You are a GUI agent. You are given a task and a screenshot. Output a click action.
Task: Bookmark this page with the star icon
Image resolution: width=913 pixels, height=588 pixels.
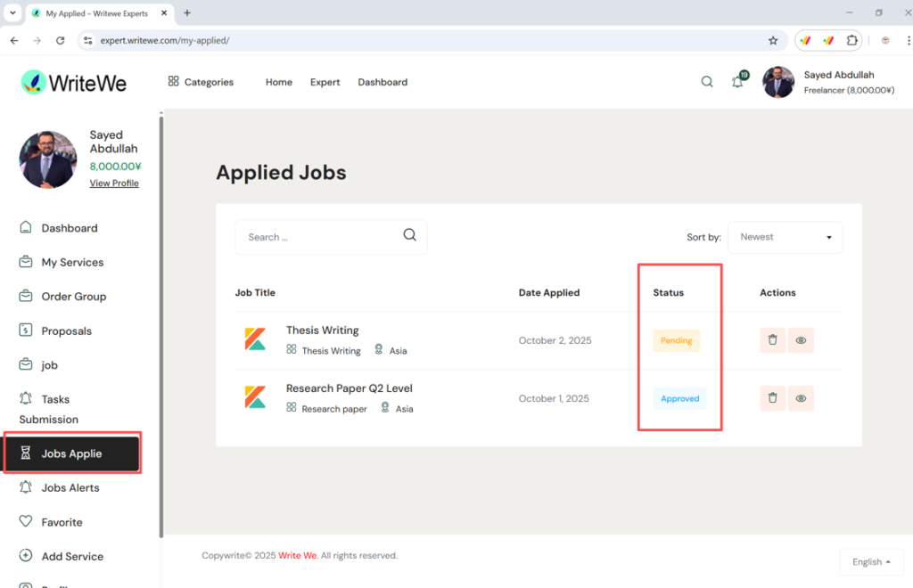point(773,40)
